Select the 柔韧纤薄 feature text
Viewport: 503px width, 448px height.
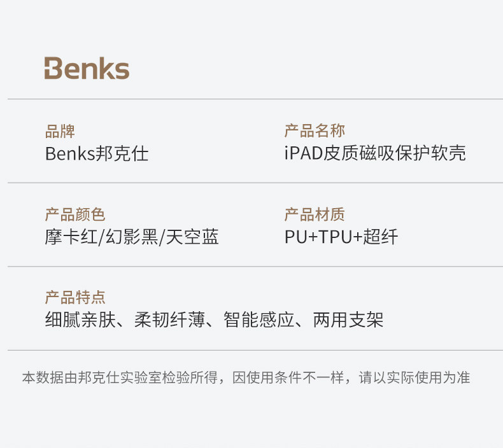pos(169,319)
